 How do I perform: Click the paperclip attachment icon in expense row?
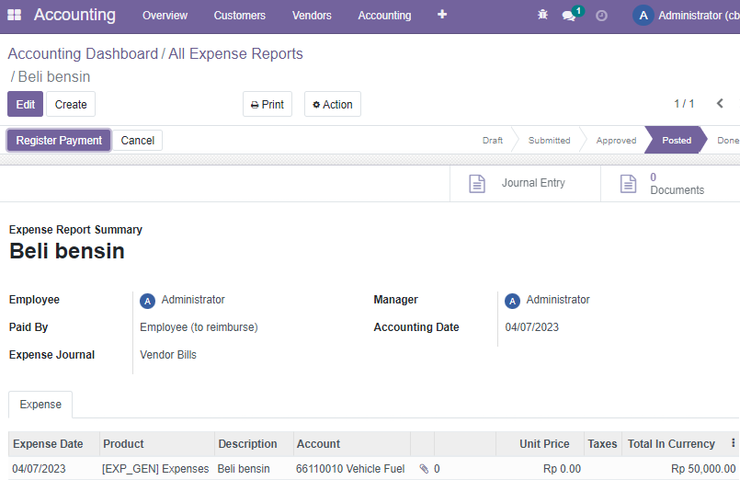click(x=424, y=469)
